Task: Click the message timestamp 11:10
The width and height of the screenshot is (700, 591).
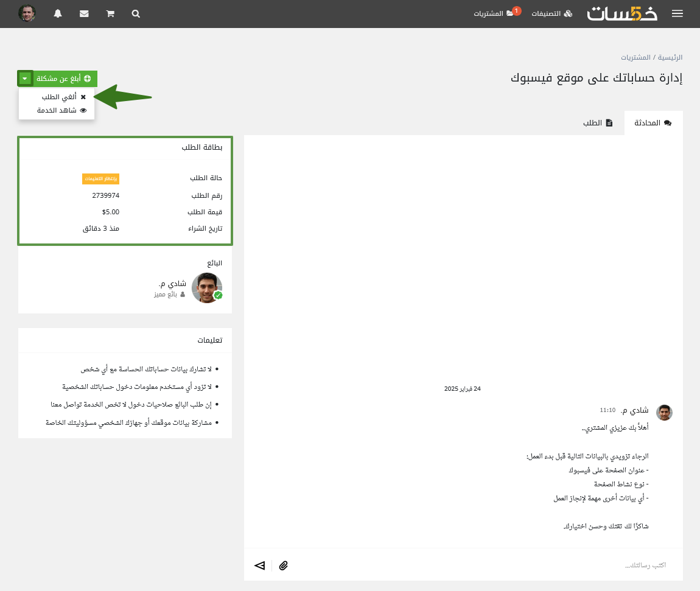Action: (607, 410)
